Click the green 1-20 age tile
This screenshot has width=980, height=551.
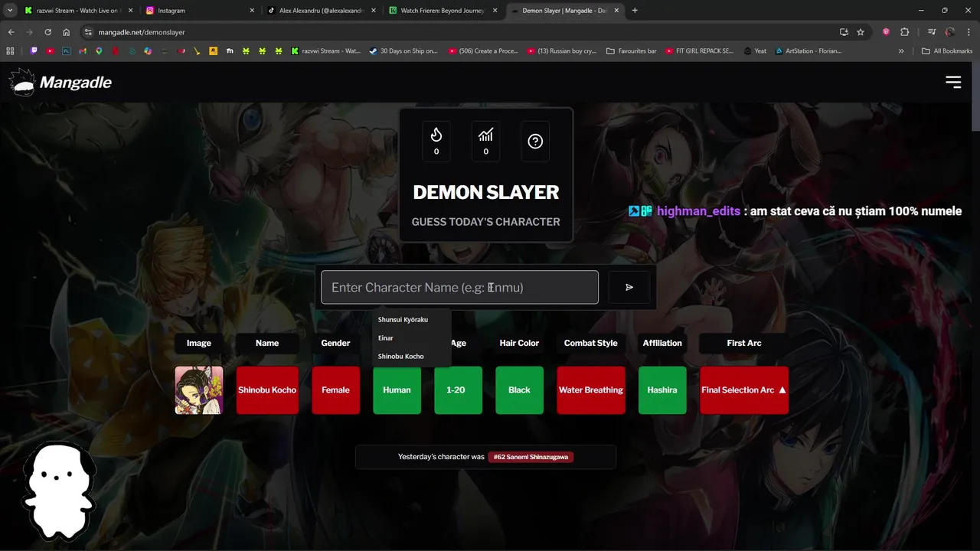[x=458, y=390]
